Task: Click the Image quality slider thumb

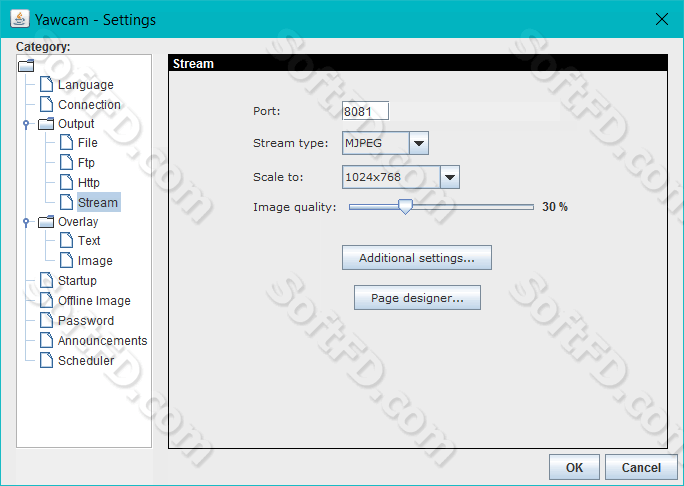Action: click(x=405, y=206)
